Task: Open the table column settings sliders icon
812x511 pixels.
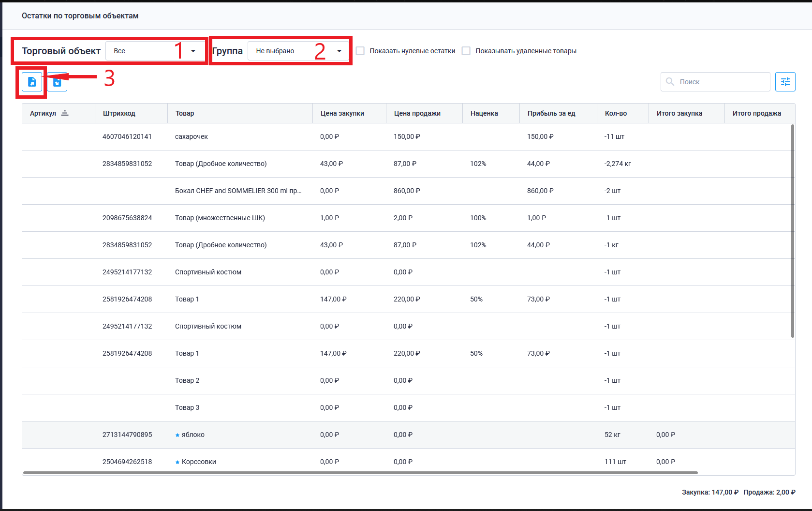Action: tap(785, 82)
